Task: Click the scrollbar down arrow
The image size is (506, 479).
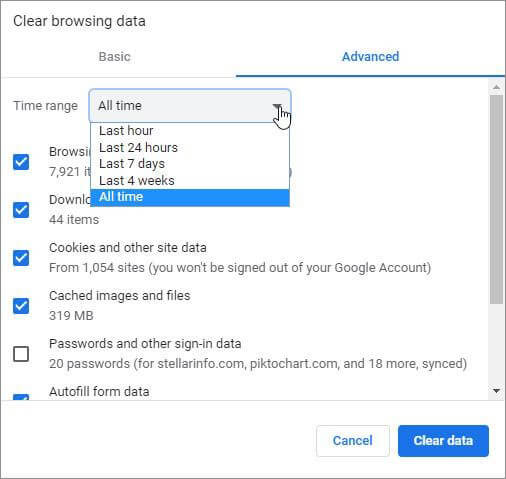Action: point(496,391)
